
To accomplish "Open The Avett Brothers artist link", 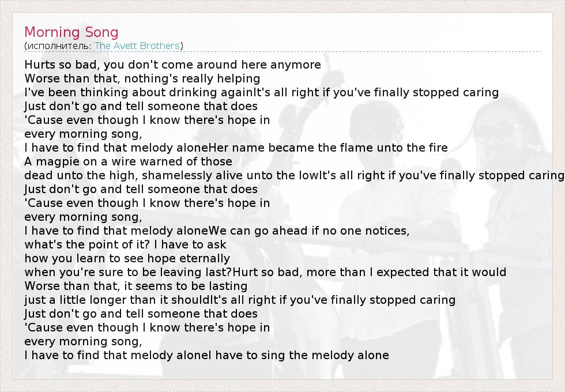I will click(x=137, y=46).
